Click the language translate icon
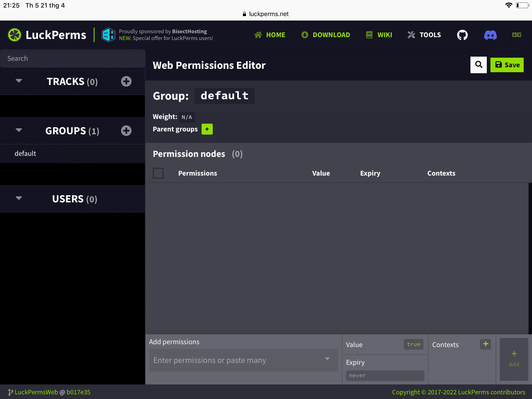This screenshot has width=532, height=399. pyautogui.click(x=516, y=35)
